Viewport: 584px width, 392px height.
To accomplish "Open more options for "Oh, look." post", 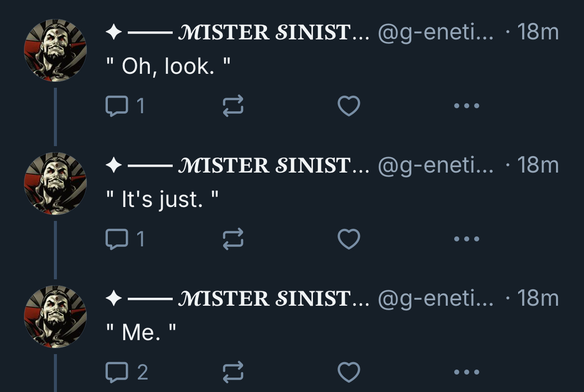I will (x=467, y=106).
